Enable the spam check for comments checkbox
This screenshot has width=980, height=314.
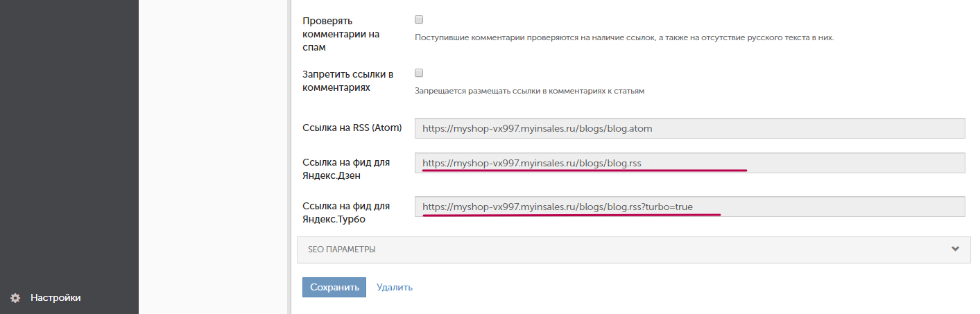click(419, 19)
